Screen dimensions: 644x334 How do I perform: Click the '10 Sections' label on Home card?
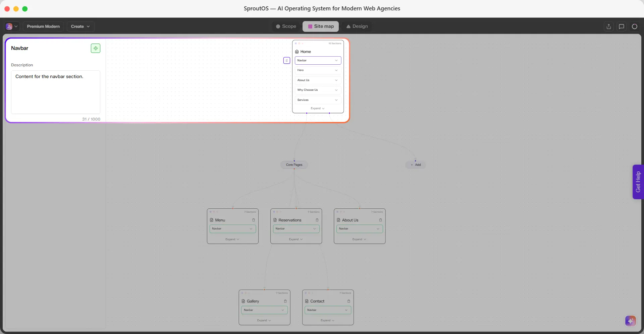click(335, 44)
